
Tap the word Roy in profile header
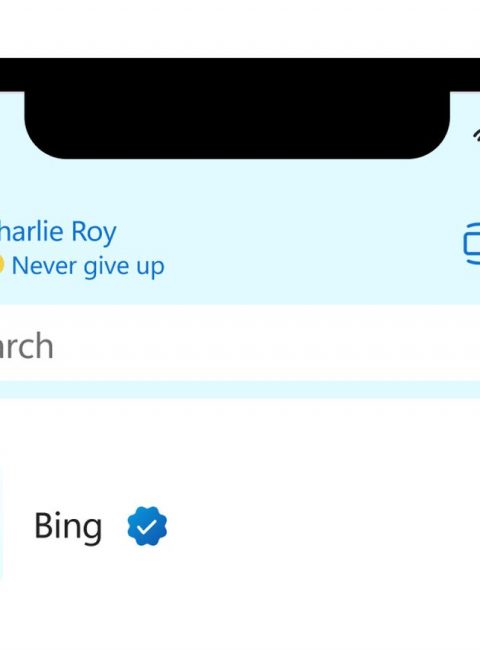tap(94, 231)
